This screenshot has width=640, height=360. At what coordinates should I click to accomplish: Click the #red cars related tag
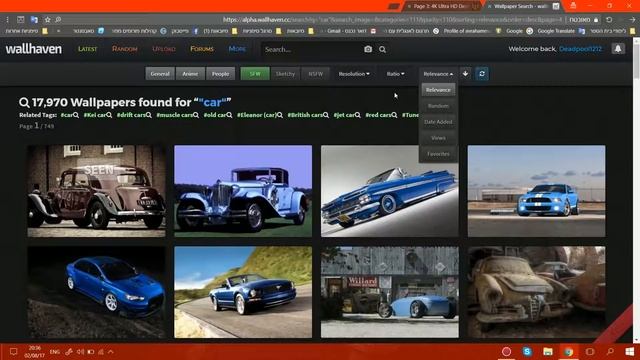click(378, 115)
